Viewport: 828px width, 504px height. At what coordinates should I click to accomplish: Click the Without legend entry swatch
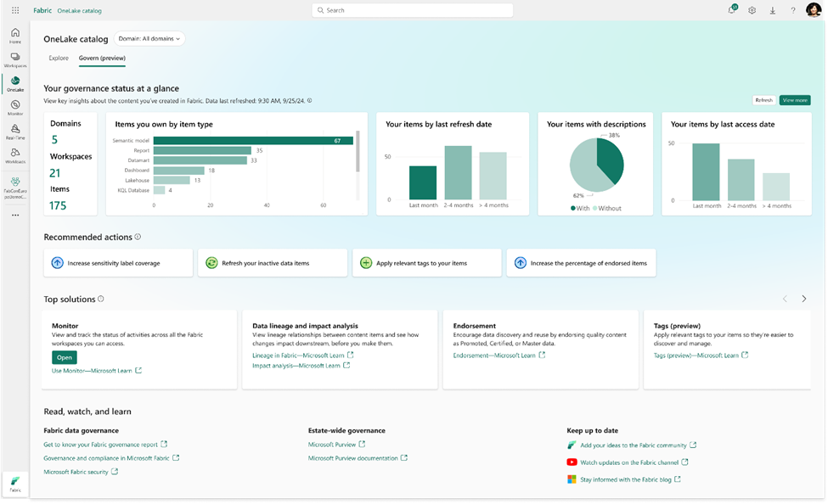tap(594, 208)
